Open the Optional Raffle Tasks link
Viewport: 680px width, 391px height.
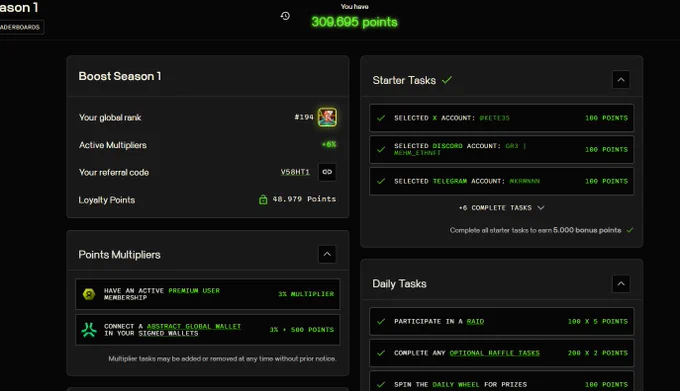(x=494, y=353)
